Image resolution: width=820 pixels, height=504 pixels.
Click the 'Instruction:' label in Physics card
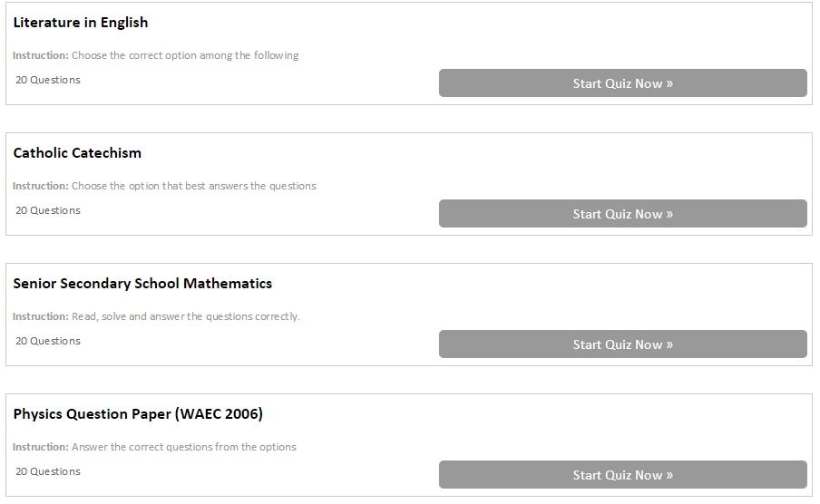(x=41, y=447)
